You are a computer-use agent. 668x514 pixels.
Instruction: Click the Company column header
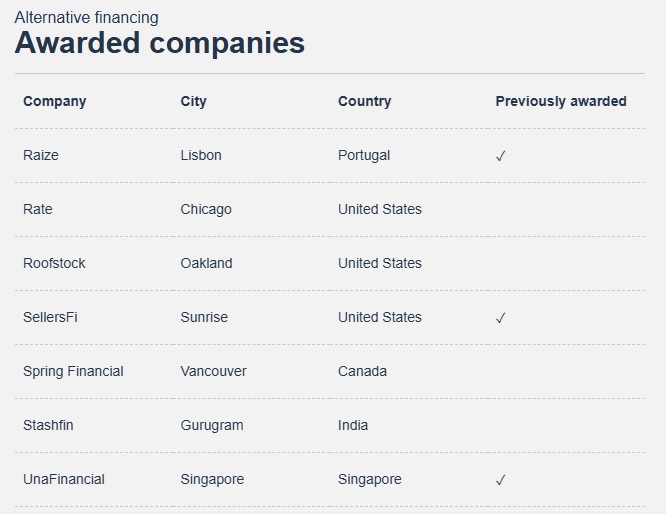(x=55, y=101)
